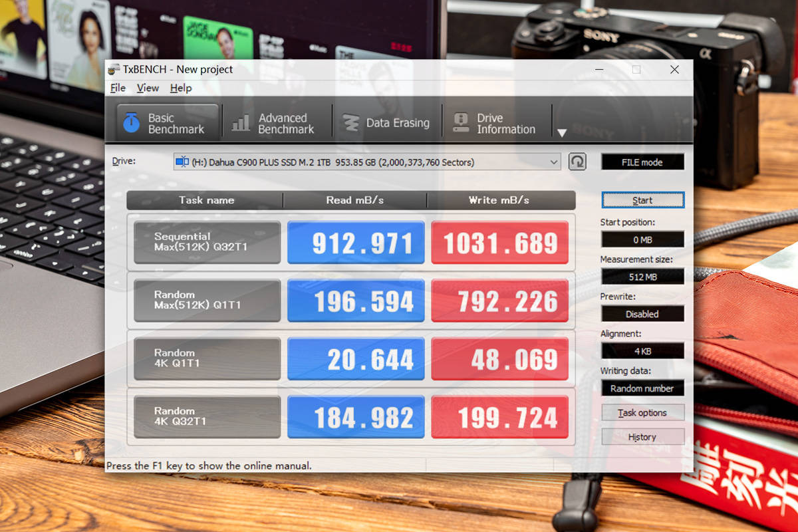The image size is (798, 532).
Task: Click the Random 4K Q1T1 task button
Action: (x=207, y=358)
